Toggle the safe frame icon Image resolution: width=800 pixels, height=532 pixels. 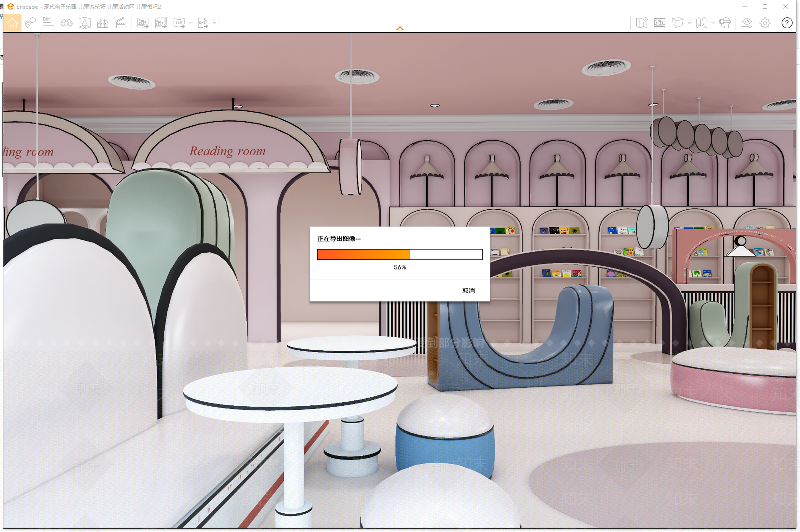click(660, 23)
